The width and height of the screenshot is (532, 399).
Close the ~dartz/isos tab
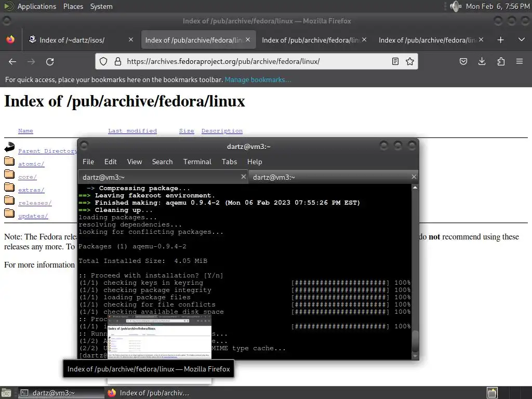131,39
